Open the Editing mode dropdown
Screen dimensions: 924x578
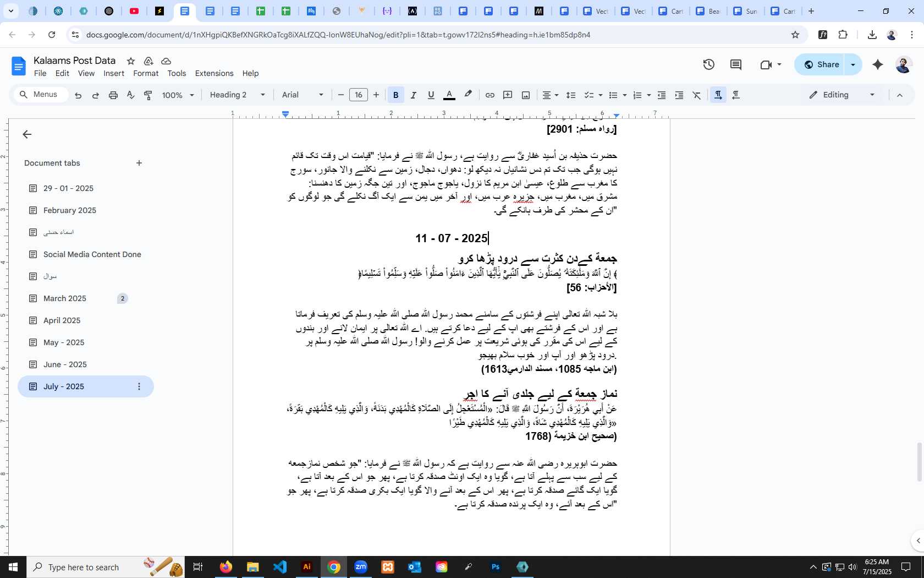pyautogui.click(x=842, y=95)
